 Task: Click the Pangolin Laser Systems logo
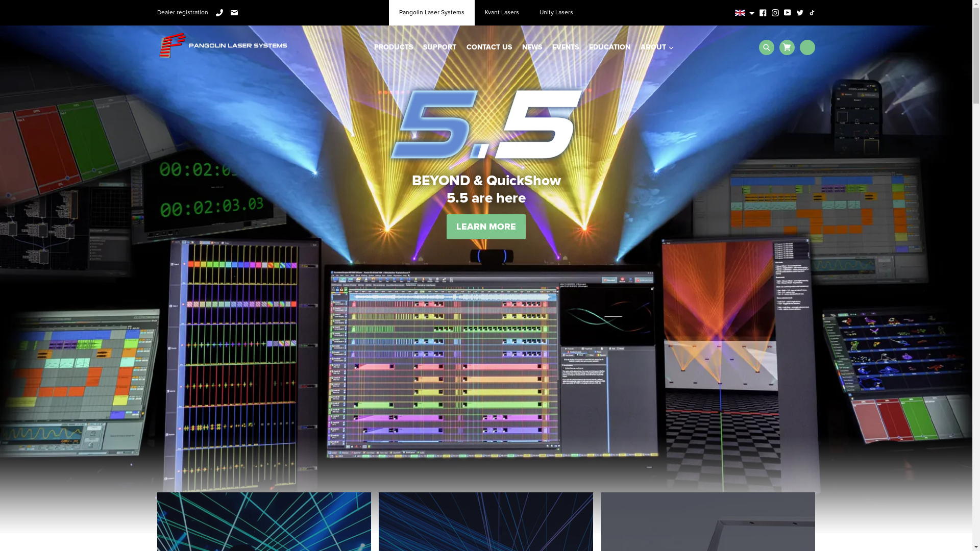(223, 45)
